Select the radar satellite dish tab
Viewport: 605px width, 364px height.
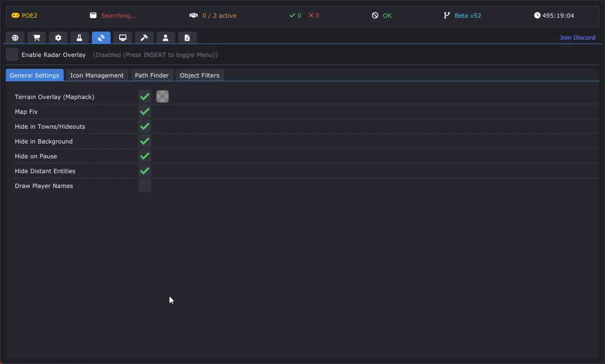(x=101, y=38)
